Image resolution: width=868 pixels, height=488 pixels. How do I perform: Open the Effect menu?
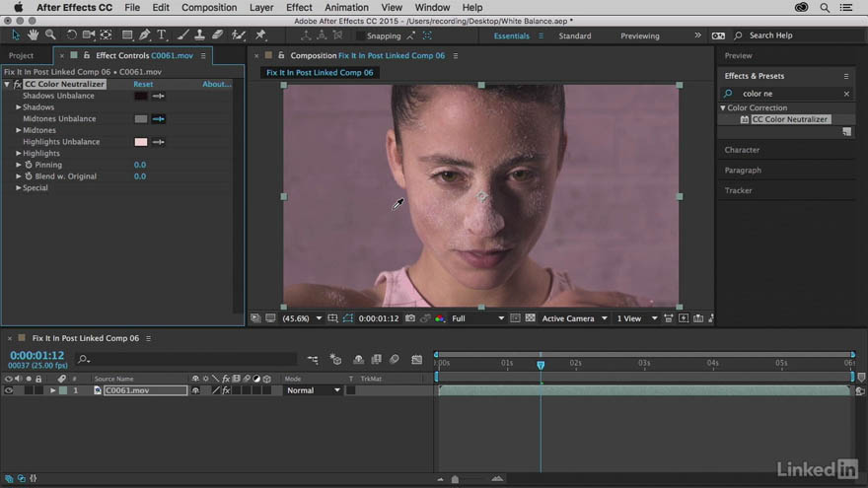299,8
